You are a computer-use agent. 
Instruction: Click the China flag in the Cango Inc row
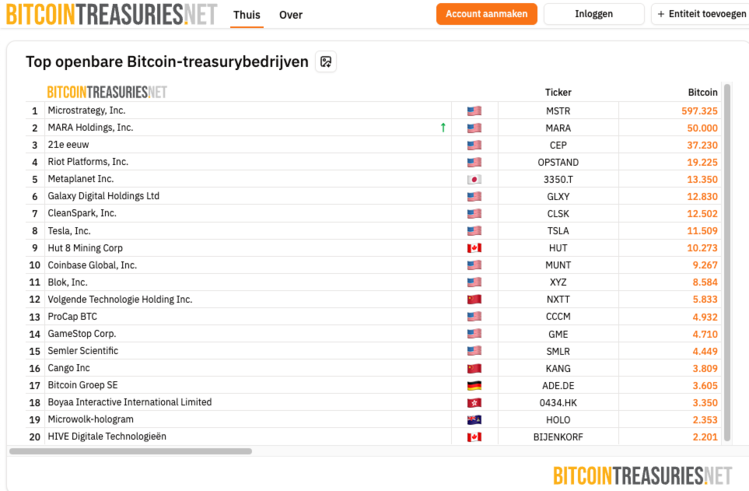pyautogui.click(x=474, y=368)
